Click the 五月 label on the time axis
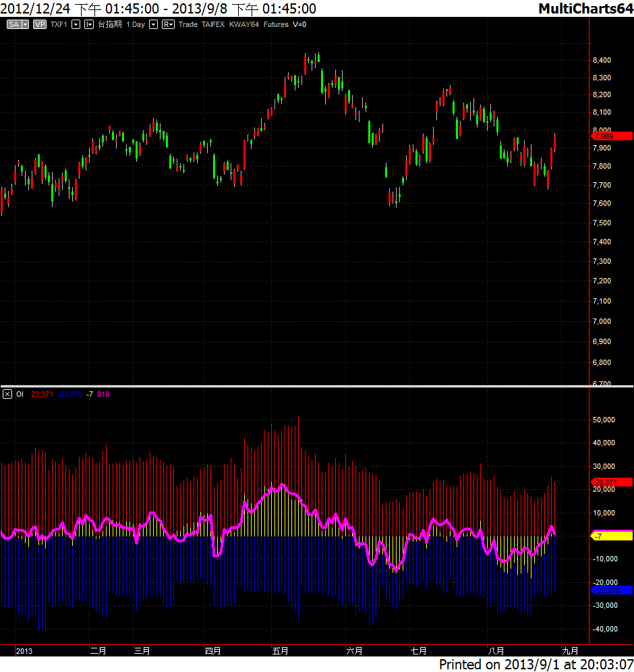This screenshot has width=634, height=672. (280, 651)
